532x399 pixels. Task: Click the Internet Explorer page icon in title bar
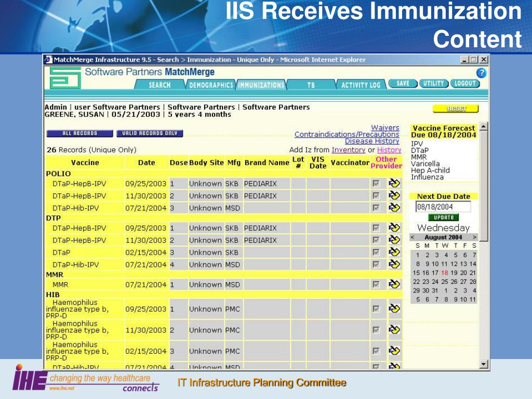click(48, 60)
